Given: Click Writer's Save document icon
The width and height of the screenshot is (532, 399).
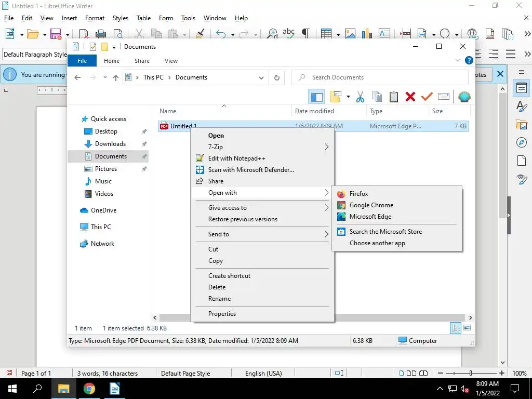Looking at the screenshot, I should [56, 34].
